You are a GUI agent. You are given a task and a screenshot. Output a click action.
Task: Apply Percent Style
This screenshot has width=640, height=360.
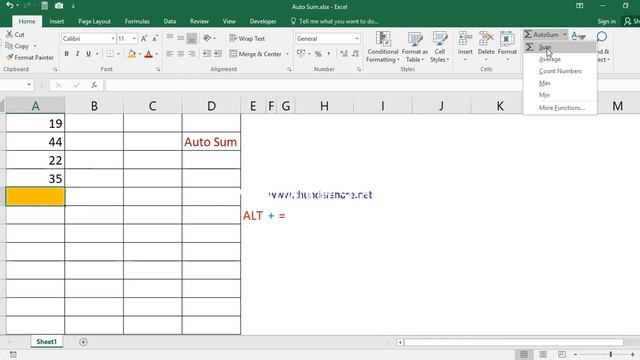pos(318,54)
